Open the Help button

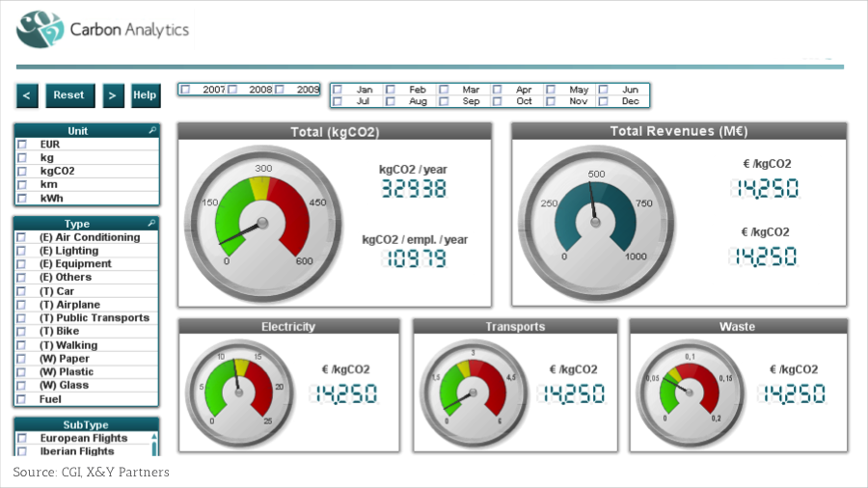[145, 95]
